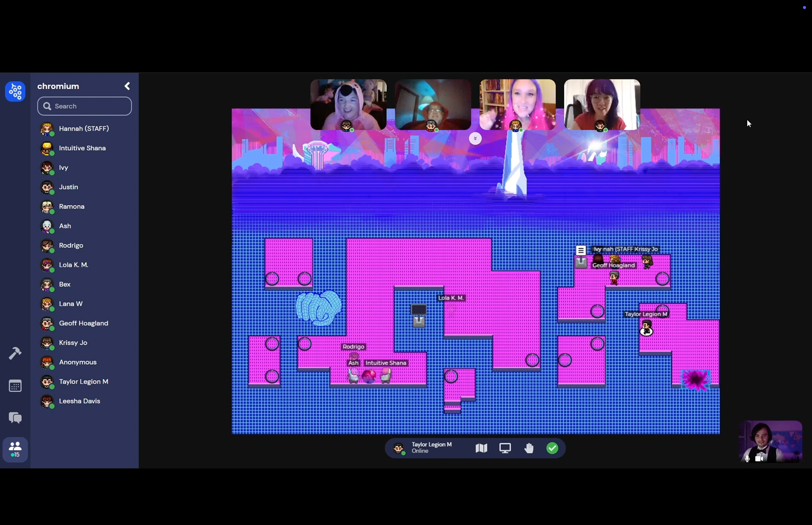This screenshot has width=812, height=525.
Task: Expand the video row with chevron button
Action: (x=475, y=139)
